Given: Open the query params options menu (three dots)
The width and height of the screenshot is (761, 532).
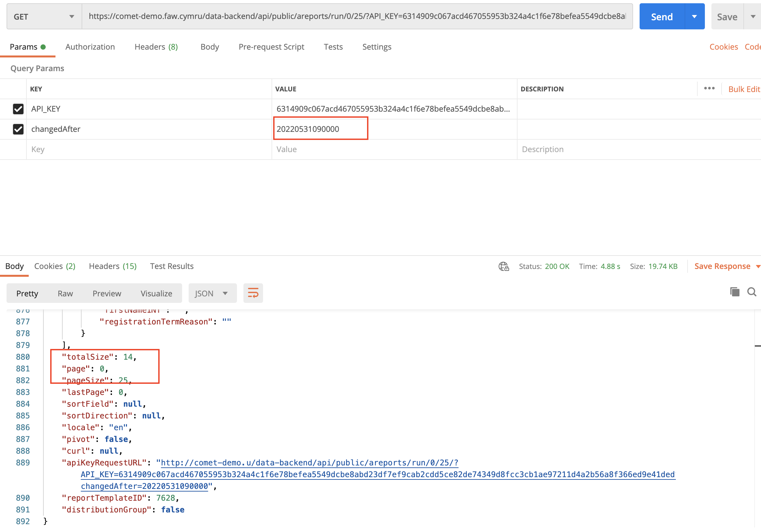Looking at the screenshot, I should tap(709, 88).
